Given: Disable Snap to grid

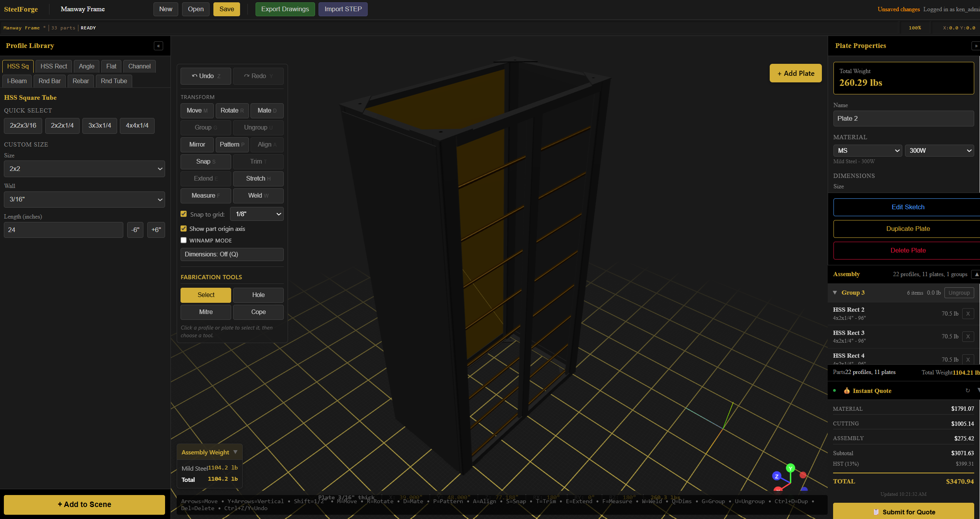Looking at the screenshot, I should (x=184, y=213).
